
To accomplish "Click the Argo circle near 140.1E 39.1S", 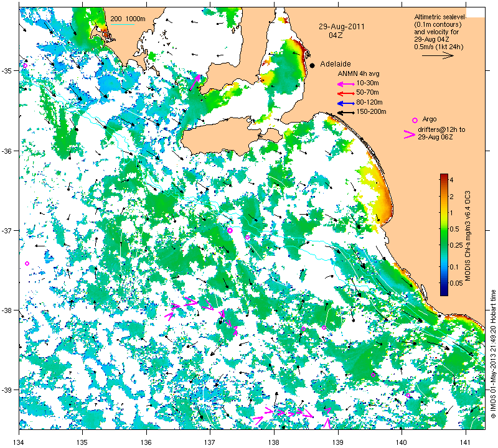I will tap(408, 395).
